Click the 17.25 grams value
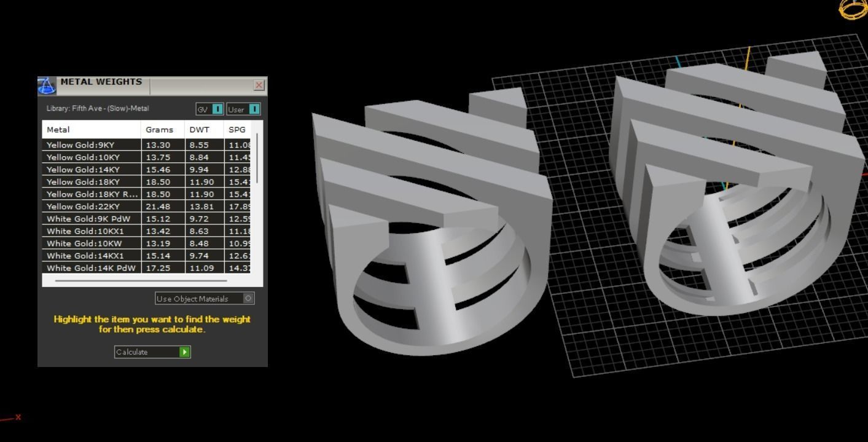Viewport: 868px width, 442px height. pos(158,268)
